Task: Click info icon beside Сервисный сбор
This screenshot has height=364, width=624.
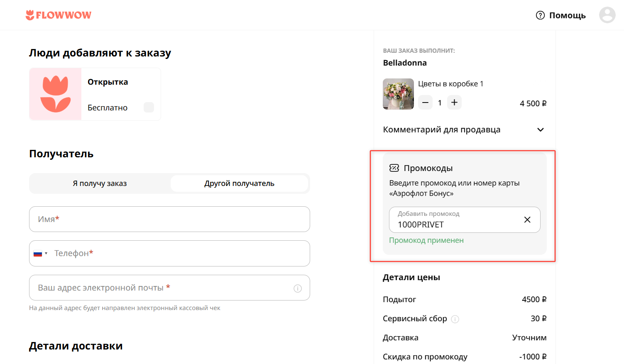Action: [x=455, y=319]
